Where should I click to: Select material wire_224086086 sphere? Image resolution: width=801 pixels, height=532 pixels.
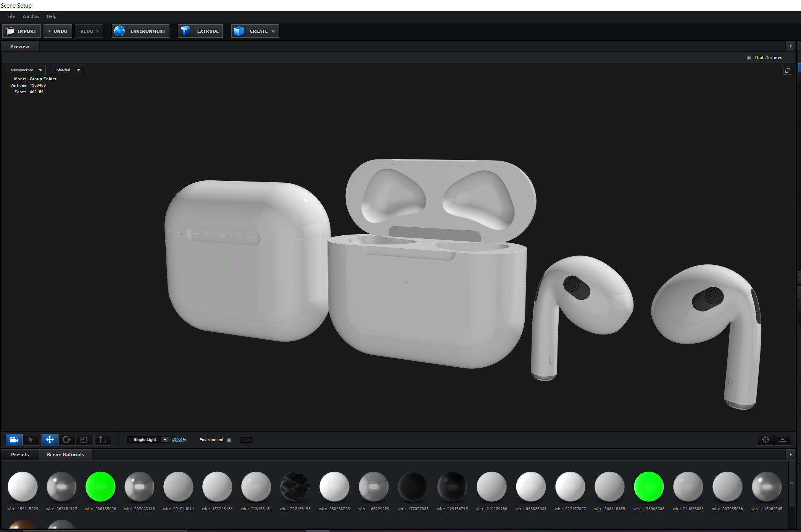click(688, 486)
